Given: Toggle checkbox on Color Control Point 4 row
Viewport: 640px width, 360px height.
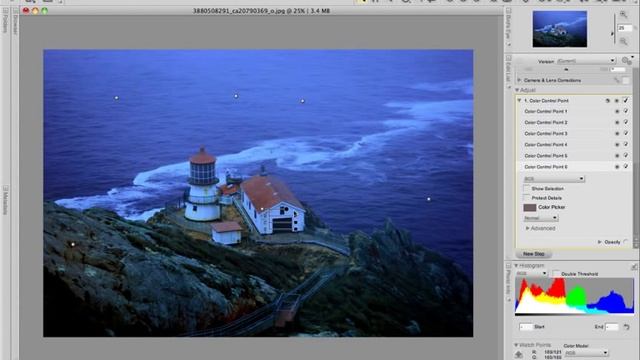Looking at the screenshot, I should pyautogui.click(x=626, y=144).
